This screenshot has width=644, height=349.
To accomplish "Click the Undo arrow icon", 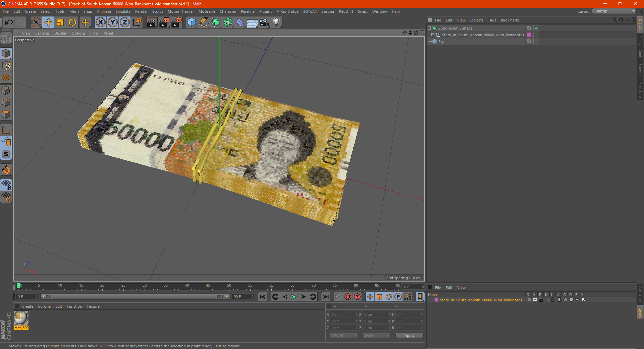I will coord(9,22).
